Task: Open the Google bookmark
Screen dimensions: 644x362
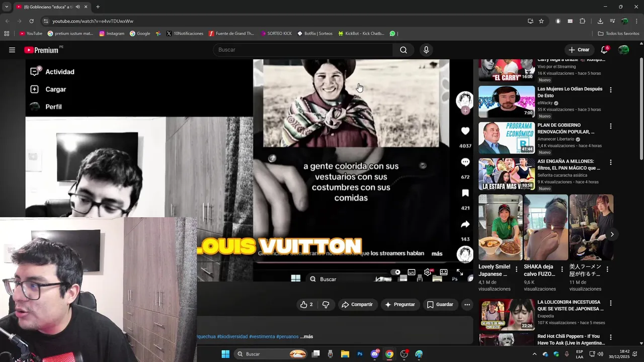Action: 140,34
